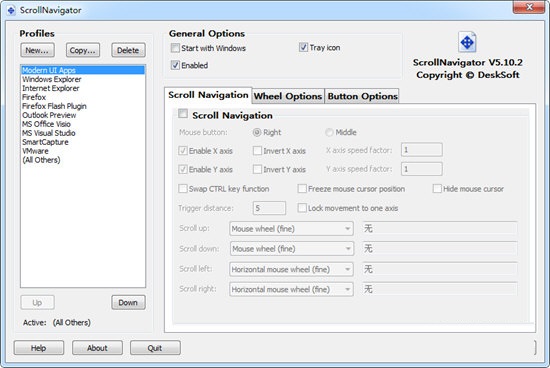
Task: Click the Scroll left hotkey field
Action: tap(440, 269)
